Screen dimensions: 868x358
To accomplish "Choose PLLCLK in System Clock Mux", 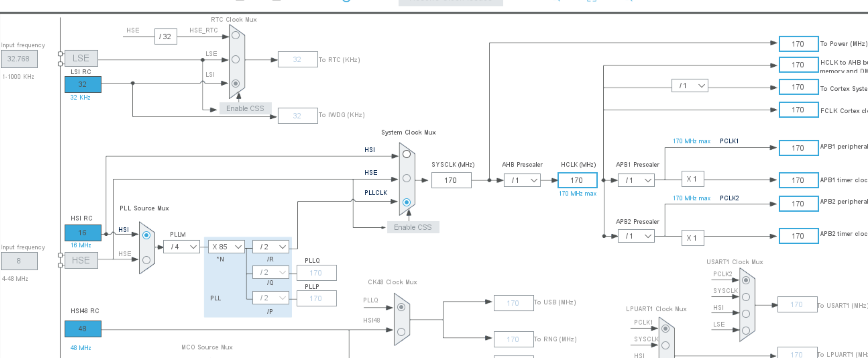I will [407, 202].
